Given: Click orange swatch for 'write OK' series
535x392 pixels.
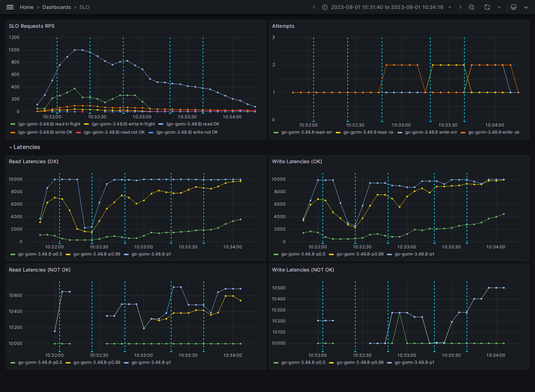Looking at the screenshot, I should [13, 132].
